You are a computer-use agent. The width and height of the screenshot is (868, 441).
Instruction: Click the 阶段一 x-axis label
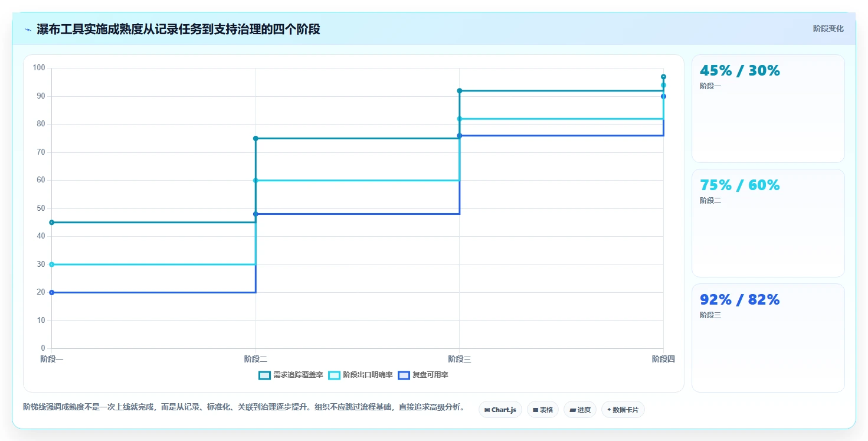tap(52, 359)
